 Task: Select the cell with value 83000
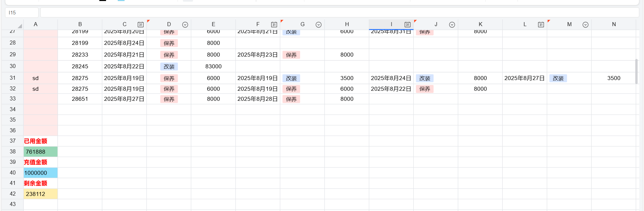(x=213, y=66)
